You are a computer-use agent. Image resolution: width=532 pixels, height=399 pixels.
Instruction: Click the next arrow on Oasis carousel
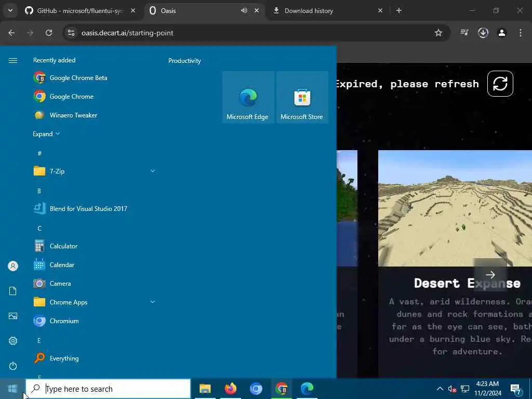(490, 274)
